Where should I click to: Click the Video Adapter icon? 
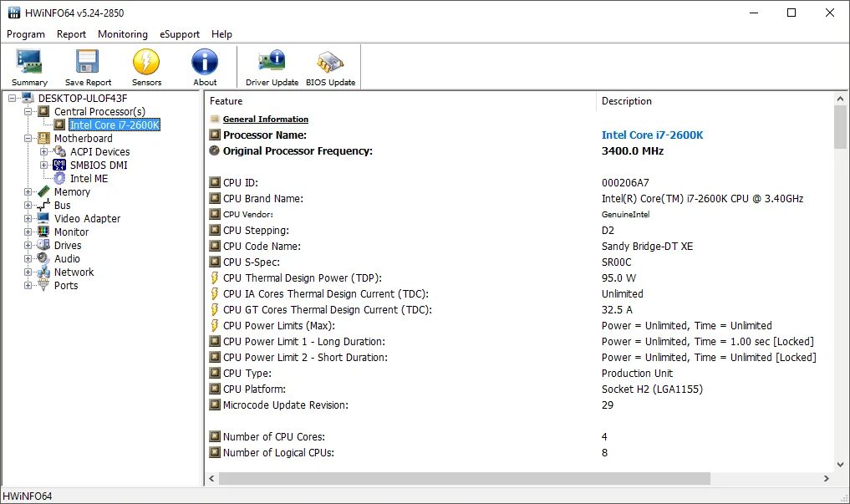pyautogui.click(x=44, y=218)
